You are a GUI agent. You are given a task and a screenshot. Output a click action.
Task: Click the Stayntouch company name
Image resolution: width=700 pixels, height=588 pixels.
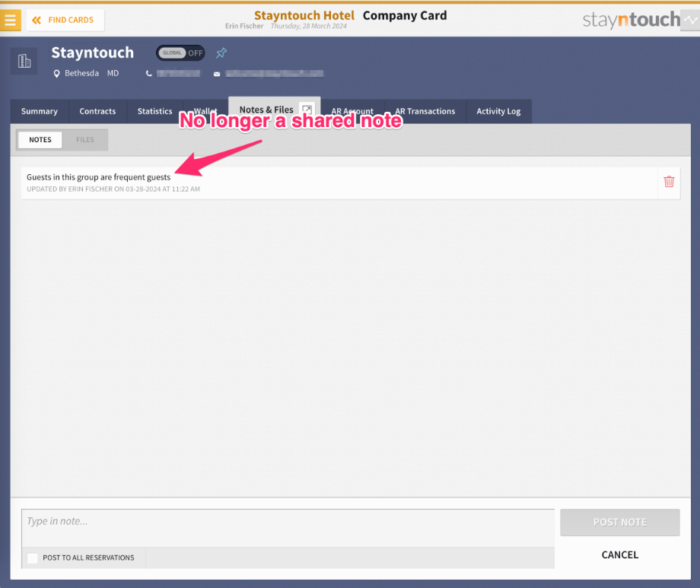pos(92,52)
